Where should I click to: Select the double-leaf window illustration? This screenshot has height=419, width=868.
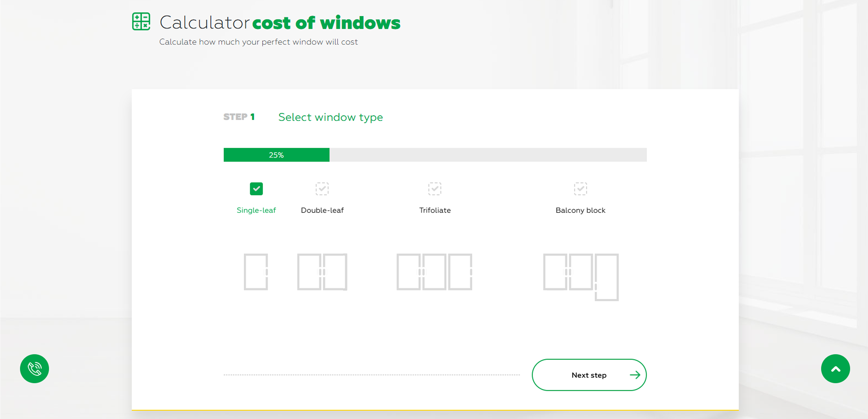[322, 272]
